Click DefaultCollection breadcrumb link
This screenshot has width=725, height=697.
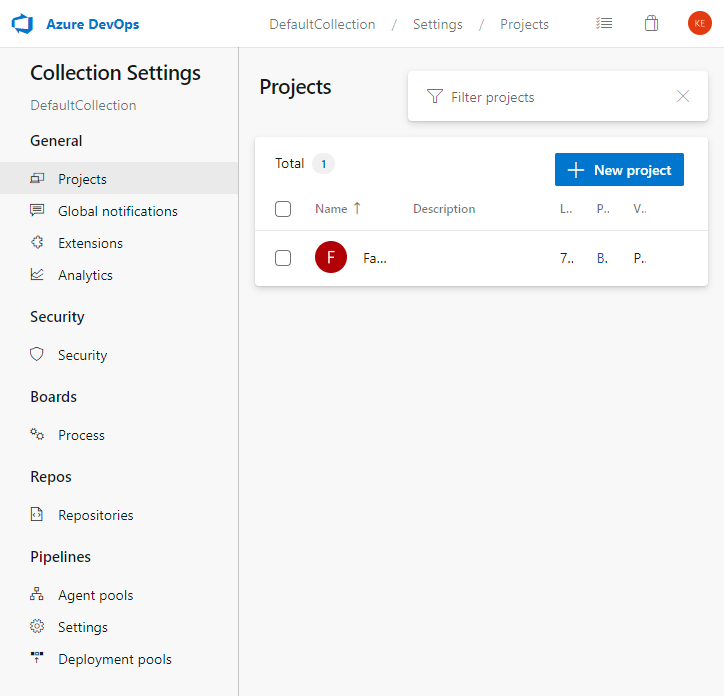322,24
